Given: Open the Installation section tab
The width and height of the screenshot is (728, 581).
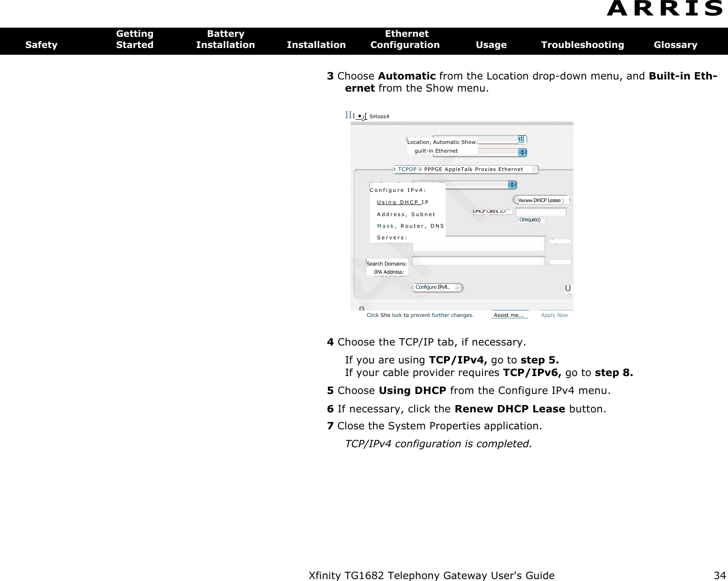Looking at the screenshot, I should tap(316, 45).
